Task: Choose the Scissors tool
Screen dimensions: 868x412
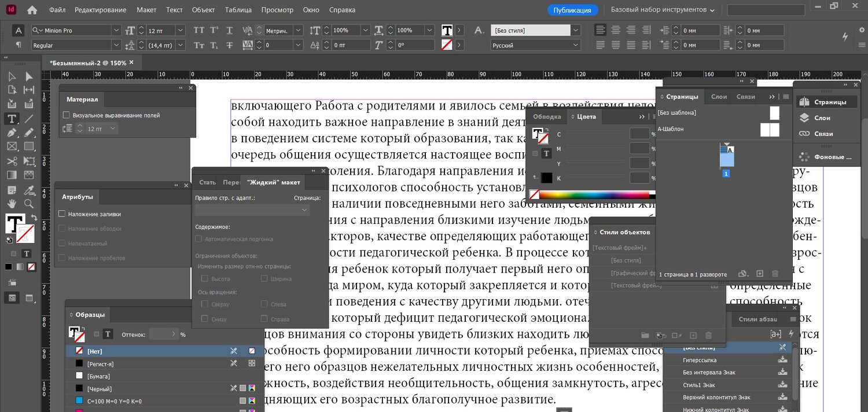Action: [x=12, y=161]
